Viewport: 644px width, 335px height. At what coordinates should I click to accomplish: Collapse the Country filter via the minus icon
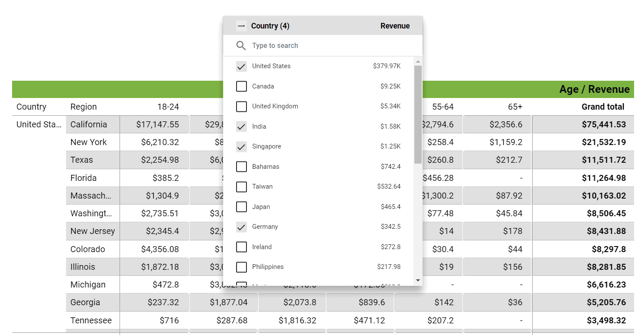(x=241, y=25)
